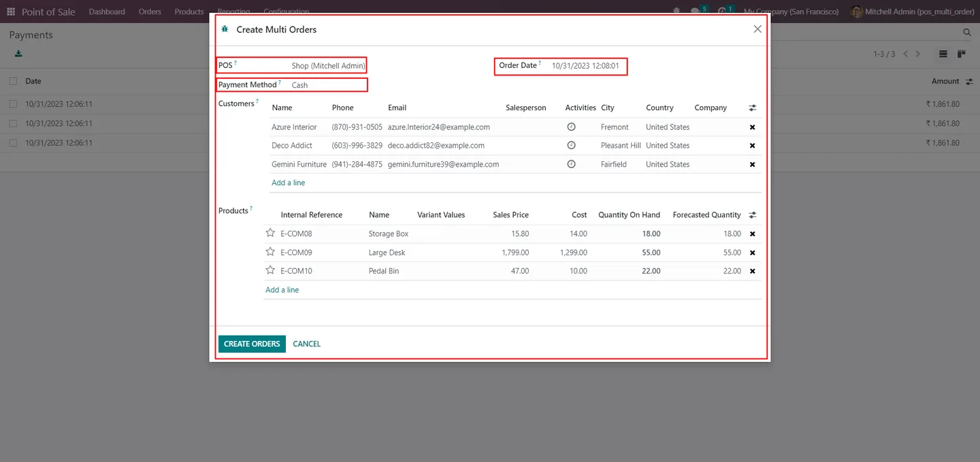
Task: Favorite the E-COM09 Large Desk star
Action: [270, 252]
